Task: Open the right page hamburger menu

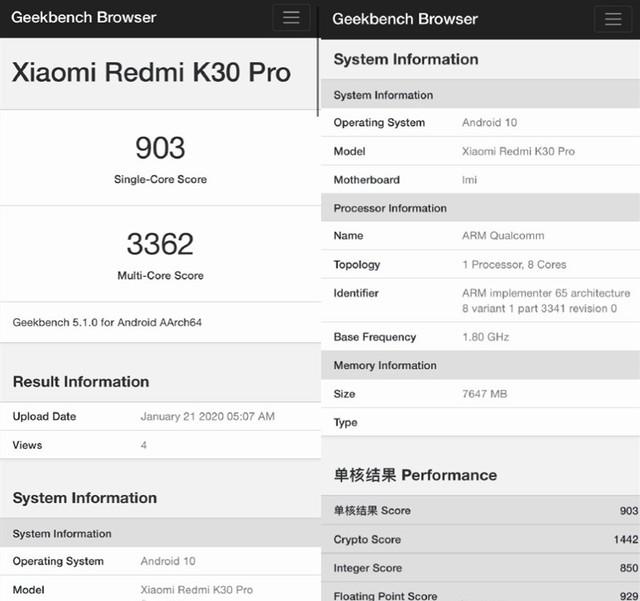Action: [x=613, y=19]
